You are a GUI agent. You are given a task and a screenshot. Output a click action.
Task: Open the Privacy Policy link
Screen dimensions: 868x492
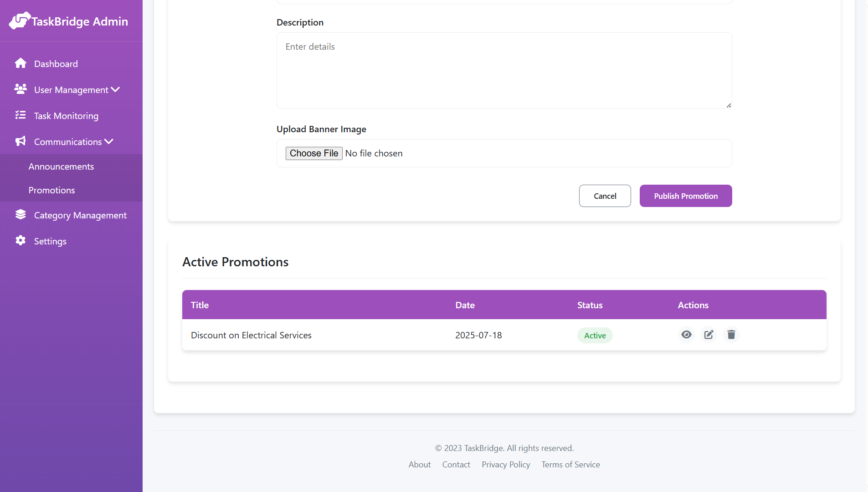pos(505,464)
